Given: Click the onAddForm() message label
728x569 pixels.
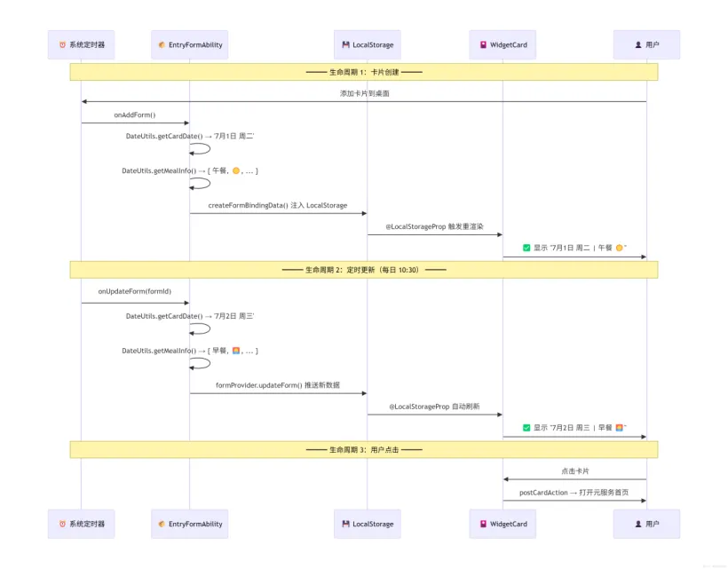Looking at the screenshot, I should point(135,115).
